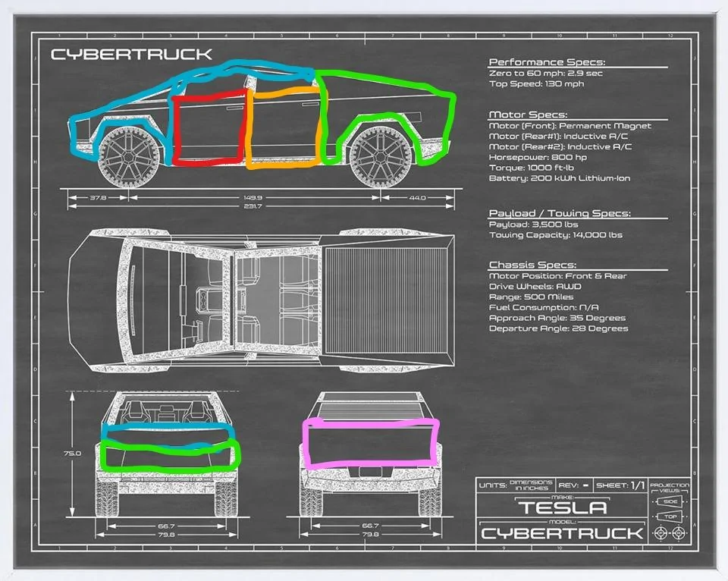Click the 79.8 dimension under rear view
The width and height of the screenshot is (728, 581).
(x=370, y=534)
